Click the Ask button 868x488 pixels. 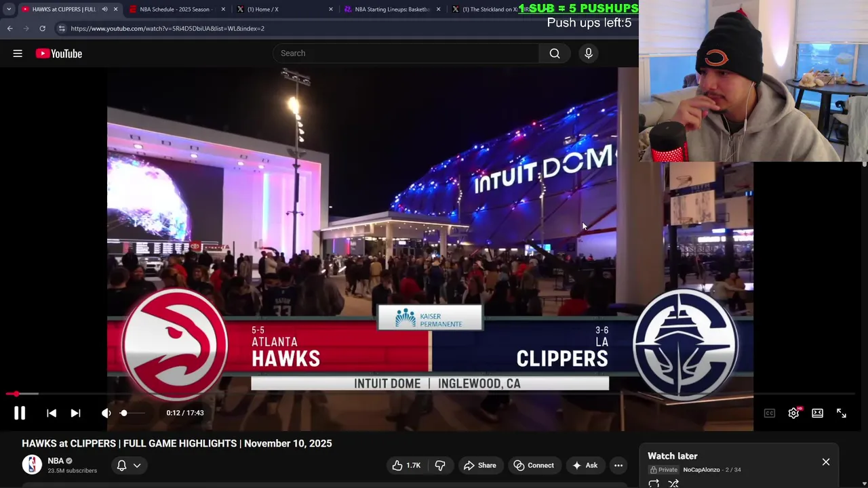pos(585,466)
